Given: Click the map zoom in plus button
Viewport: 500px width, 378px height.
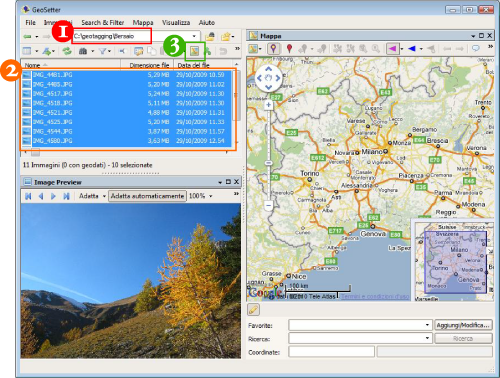Looking at the screenshot, I should 269,105.
